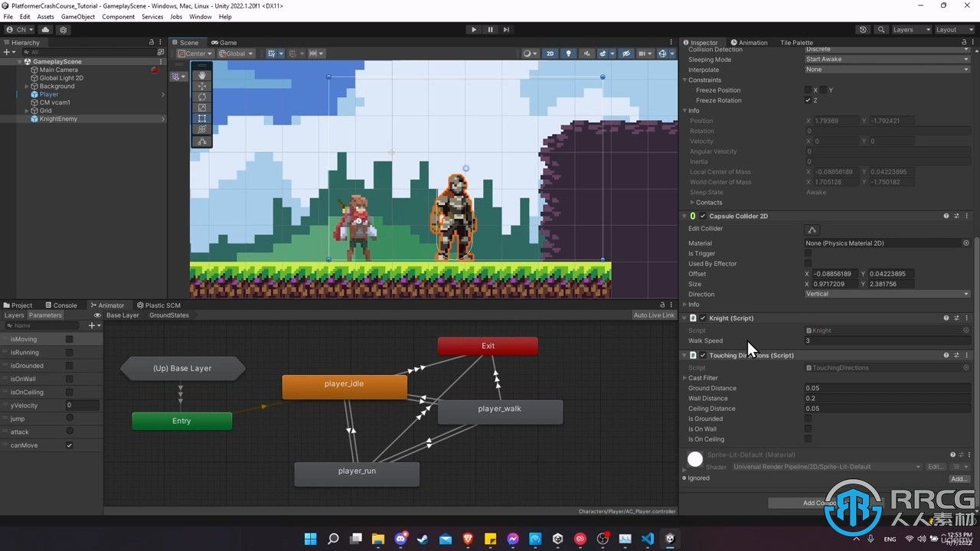
Task: Select the custom editor tools icon
Action: [202, 142]
